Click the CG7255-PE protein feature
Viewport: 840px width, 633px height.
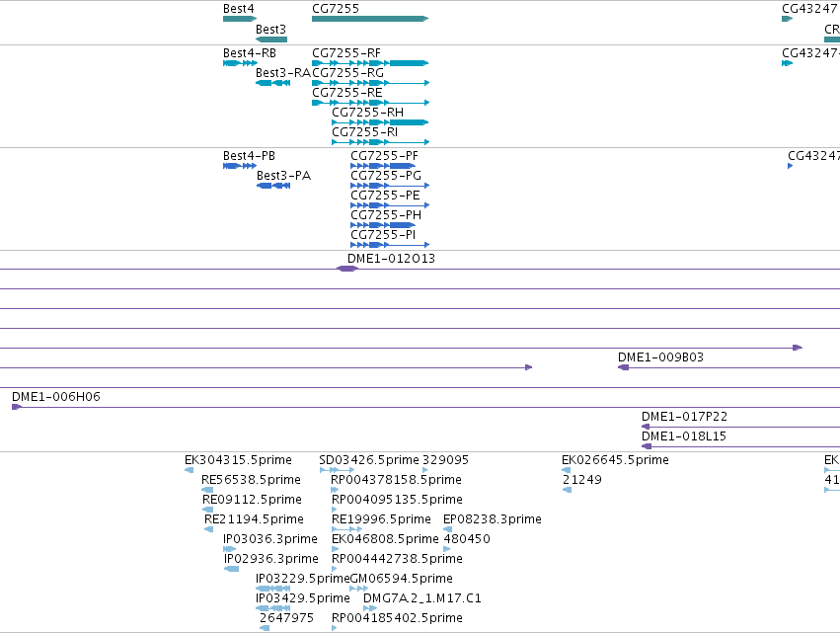390,205
